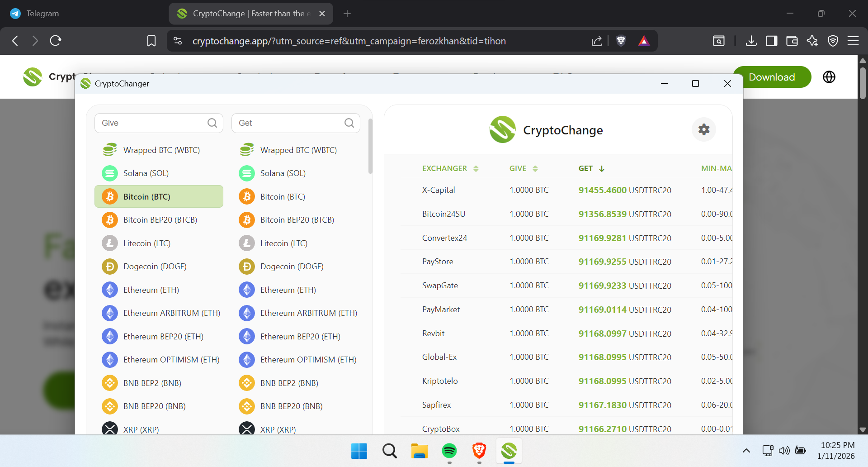Click the Bitcoin coin icon in Get list
868x467 pixels.
(247, 196)
